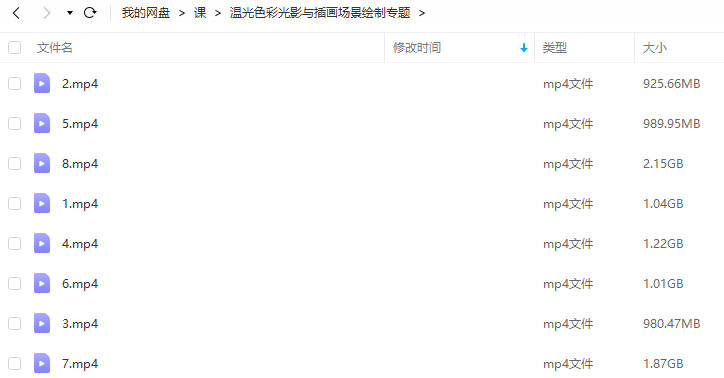
Task: Click the video icon of 8.mp4
Action: click(42, 163)
